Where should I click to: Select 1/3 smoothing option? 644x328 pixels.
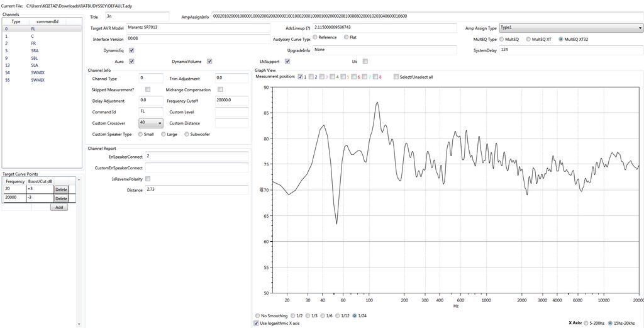(308, 315)
